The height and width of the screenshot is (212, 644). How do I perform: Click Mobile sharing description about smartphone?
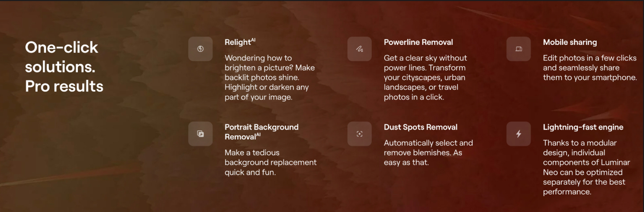pyautogui.click(x=590, y=68)
